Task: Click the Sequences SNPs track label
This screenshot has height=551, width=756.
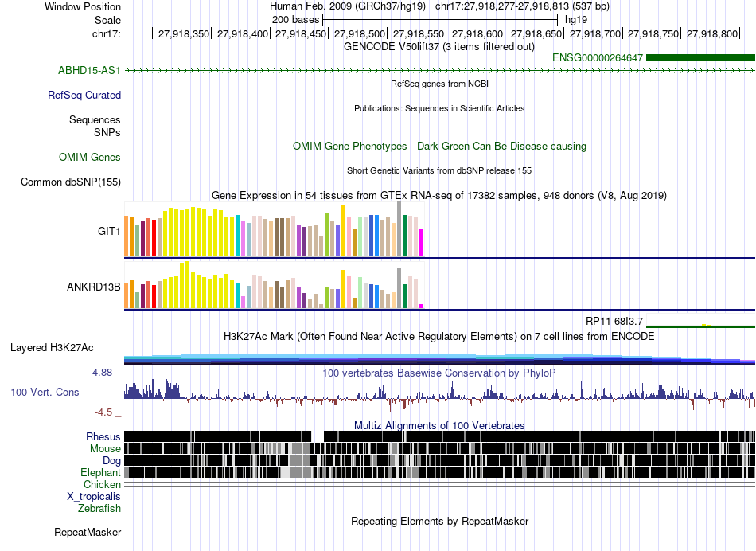Action: click(x=95, y=126)
